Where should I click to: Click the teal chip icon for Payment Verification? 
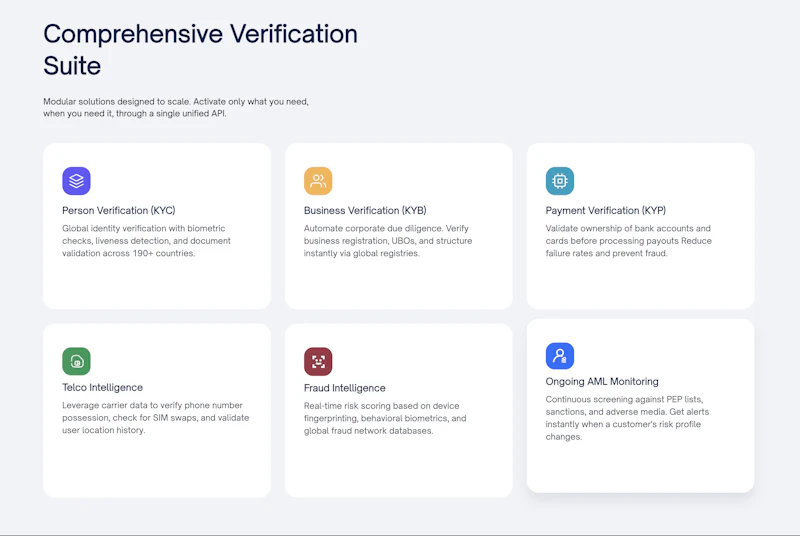[560, 181]
